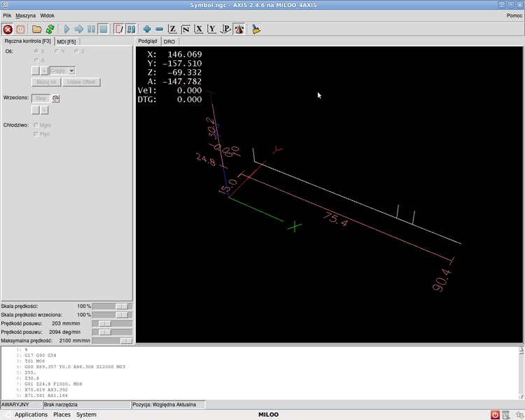Open a G-code file via folder icon
Viewport: 525px width, 420px height.
[x=37, y=29]
